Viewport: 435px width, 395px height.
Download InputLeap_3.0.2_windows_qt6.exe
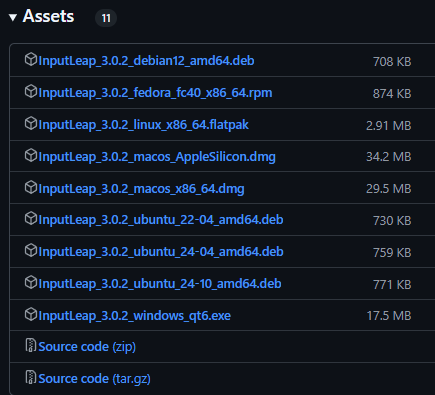(135, 316)
